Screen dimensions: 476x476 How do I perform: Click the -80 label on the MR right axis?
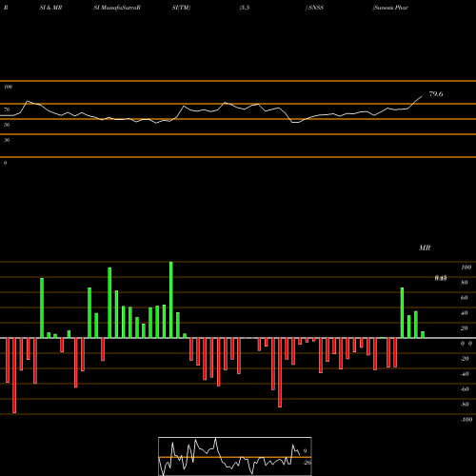pos(465,405)
